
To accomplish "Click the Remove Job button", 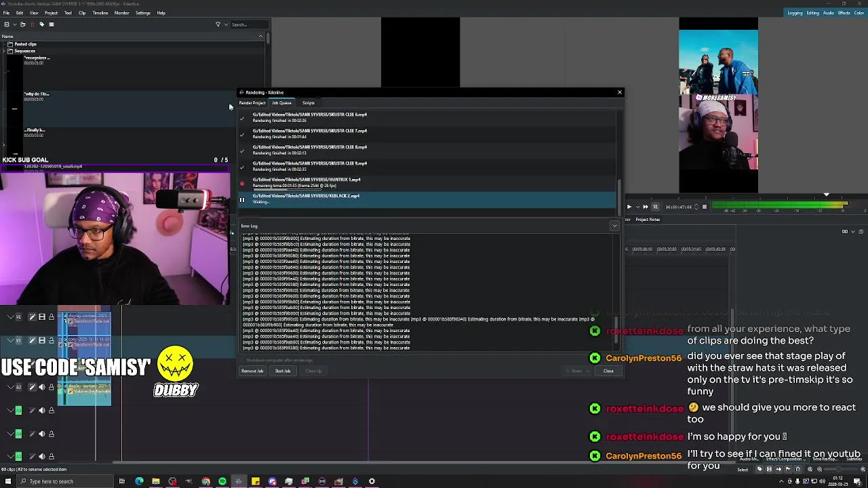I will [x=252, y=371].
